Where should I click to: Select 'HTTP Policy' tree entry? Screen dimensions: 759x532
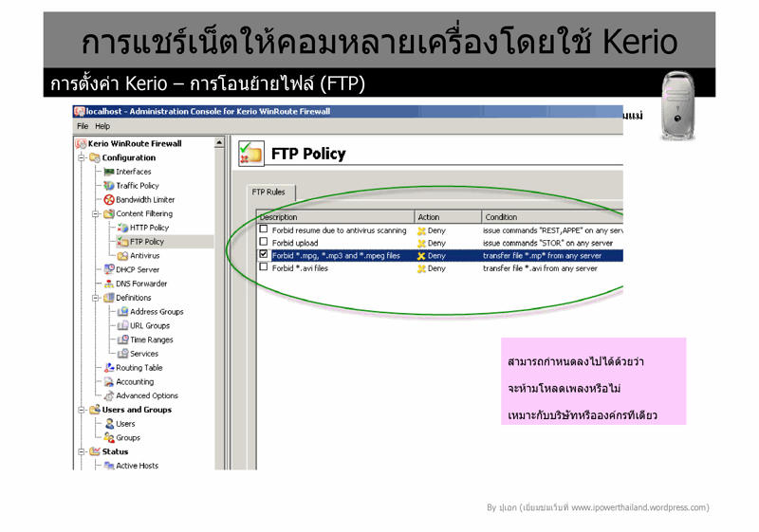(149, 228)
